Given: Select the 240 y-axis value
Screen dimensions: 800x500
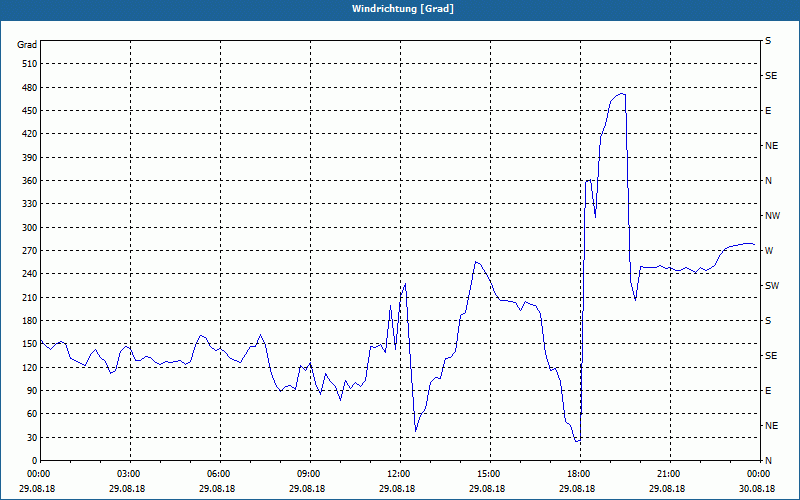Looking at the screenshot, I should [30, 274].
